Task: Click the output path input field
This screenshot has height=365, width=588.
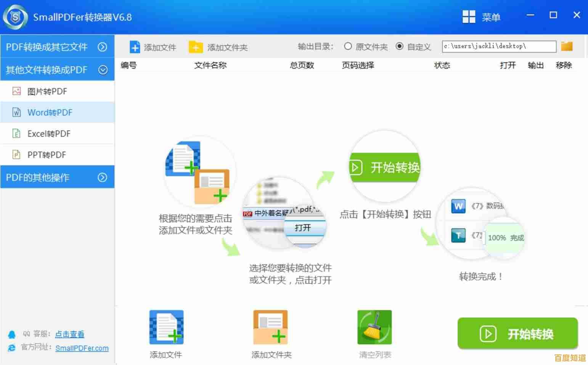Action: tap(498, 46)
